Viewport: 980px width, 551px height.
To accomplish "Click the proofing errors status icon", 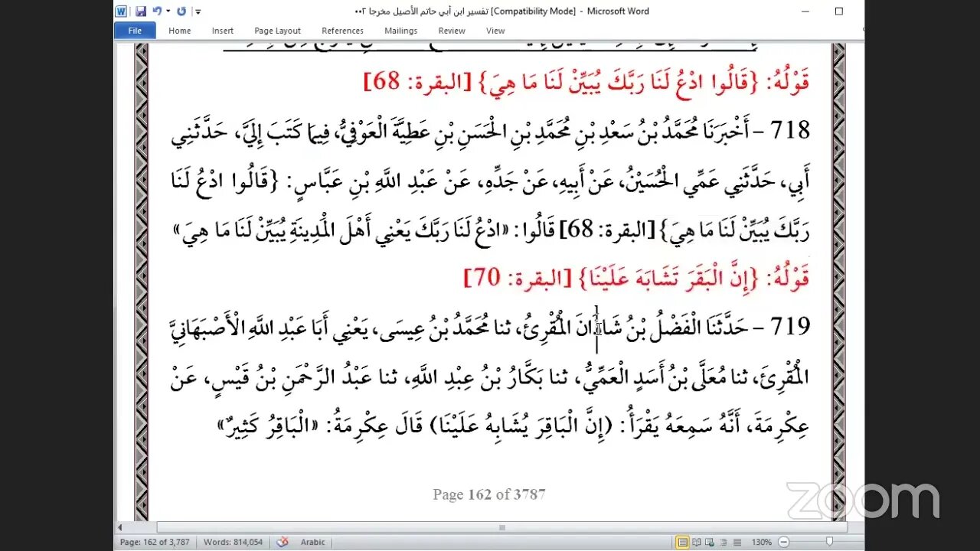I will [283, 542].
